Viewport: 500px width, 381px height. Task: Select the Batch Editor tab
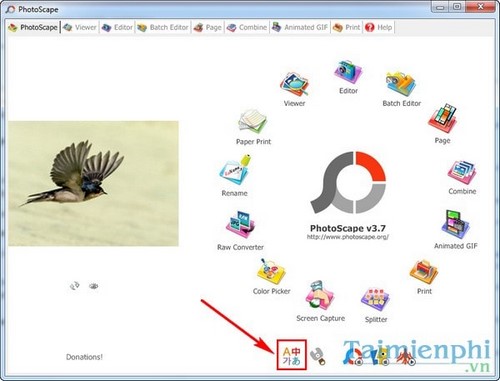pyautogui.click(x=163, y=27)
